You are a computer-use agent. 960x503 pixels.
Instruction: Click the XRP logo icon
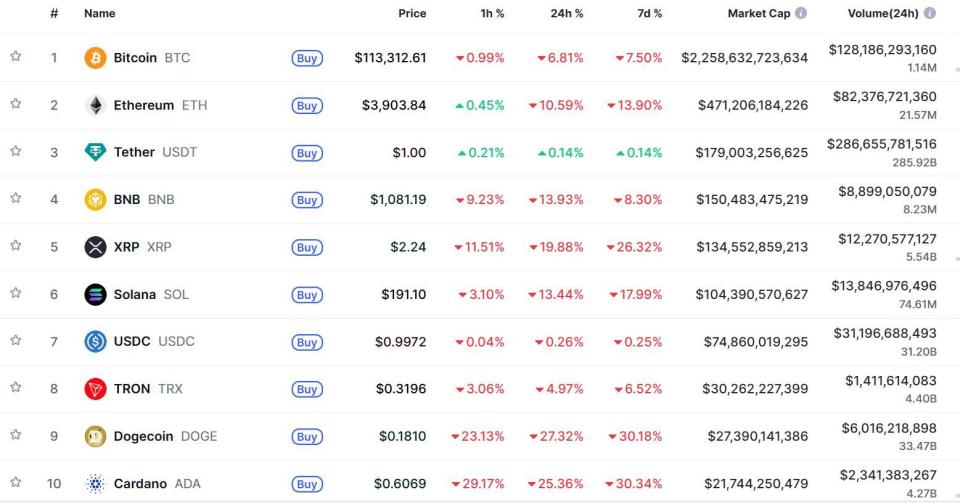tap(95, 247)
